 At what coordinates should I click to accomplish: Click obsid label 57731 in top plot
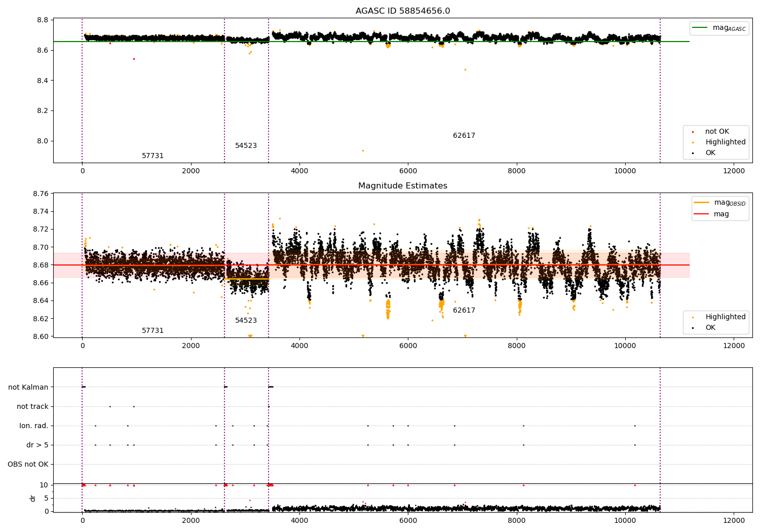coord(153,156)
